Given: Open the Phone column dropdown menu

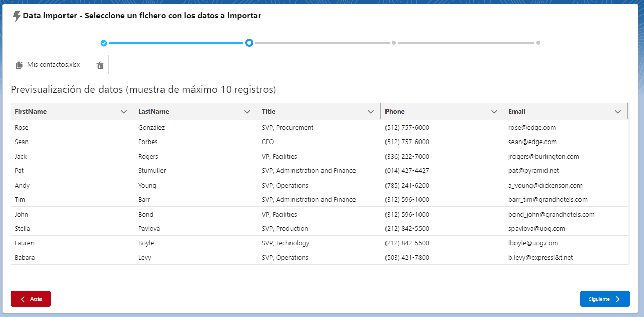Looking at the screenshot, I should point(494,112).
